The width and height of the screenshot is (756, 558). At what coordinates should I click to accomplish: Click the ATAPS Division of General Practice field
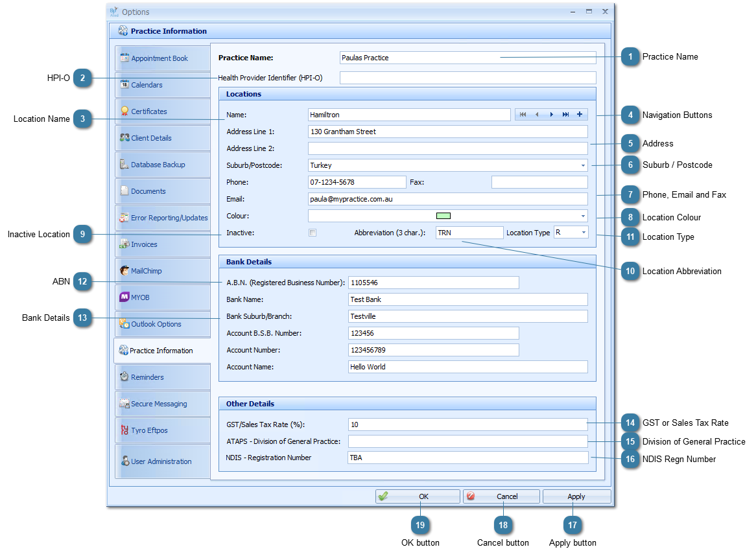(x=467, y=441)
